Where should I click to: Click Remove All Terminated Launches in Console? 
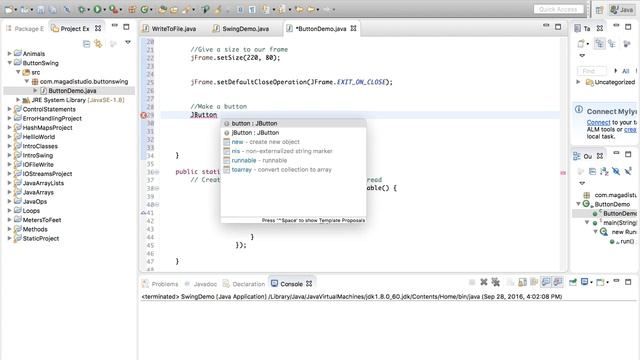[496, 282]
